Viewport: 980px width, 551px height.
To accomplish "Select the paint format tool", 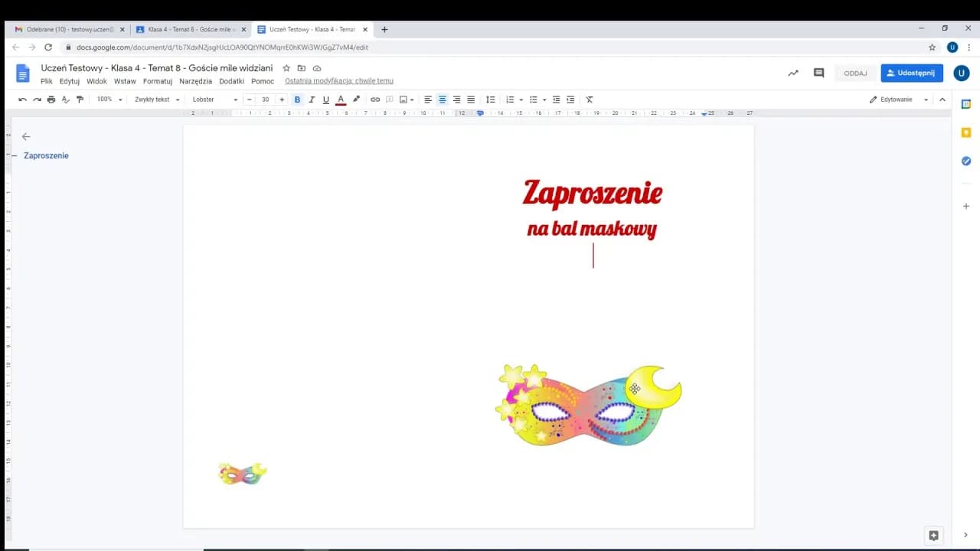I will [x=80, y=99].
